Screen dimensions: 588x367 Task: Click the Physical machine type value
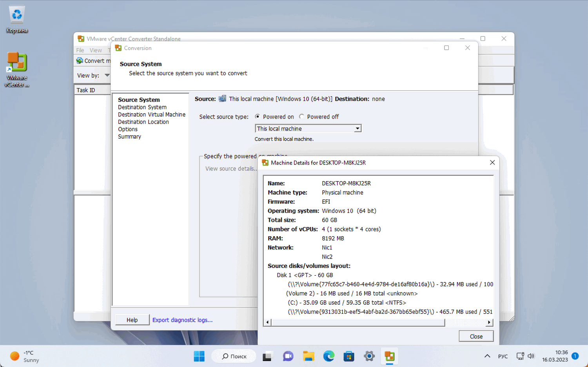(x=343, y=193)
